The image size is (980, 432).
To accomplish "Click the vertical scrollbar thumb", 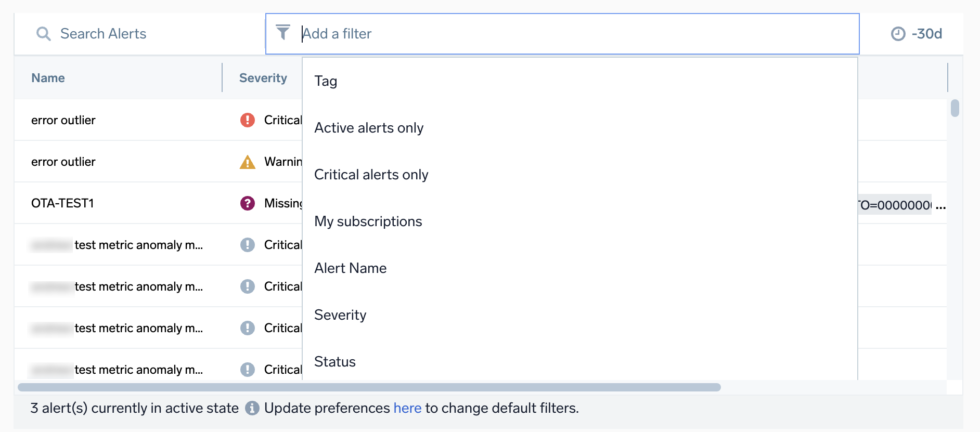I will coord(955,108).
